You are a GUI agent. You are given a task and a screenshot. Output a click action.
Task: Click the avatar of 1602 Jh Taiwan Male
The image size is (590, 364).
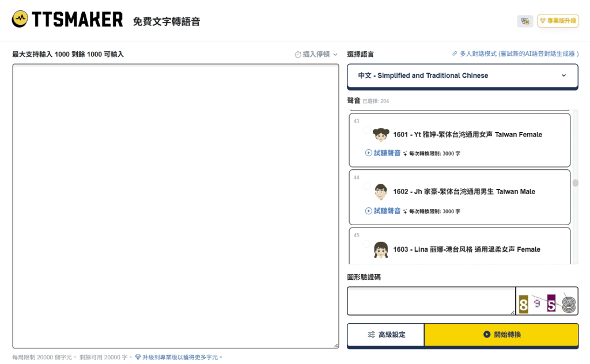[x=381, y=192]
